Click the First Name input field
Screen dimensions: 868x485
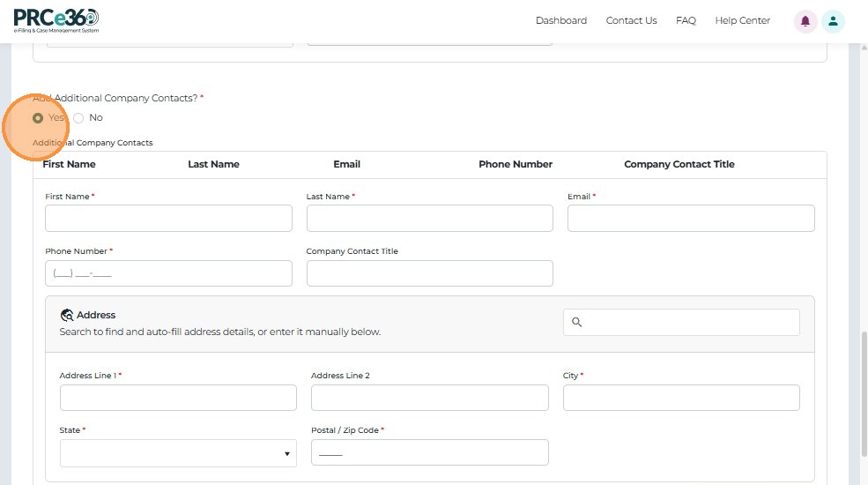pyautogui.click(x=168, y=218)
